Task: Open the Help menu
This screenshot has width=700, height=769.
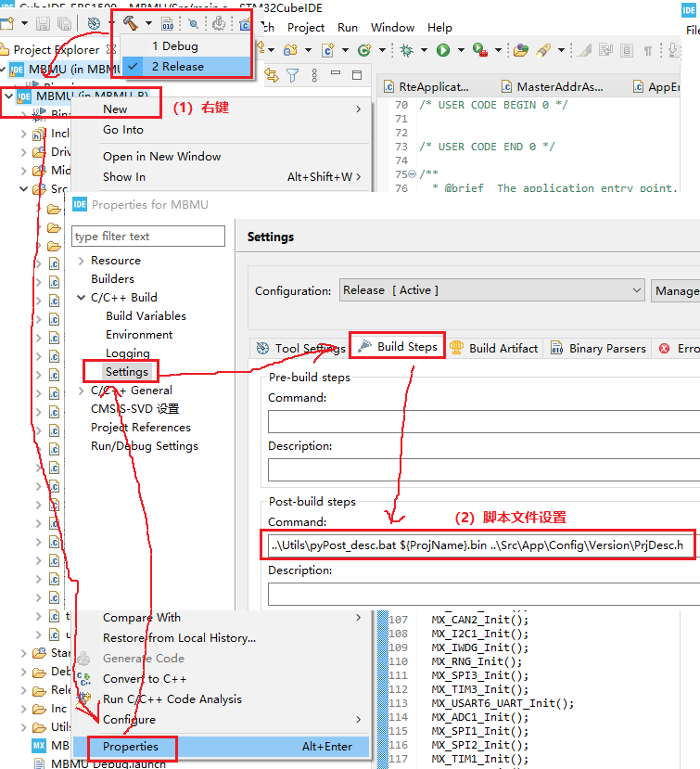Action: (439, 28)
